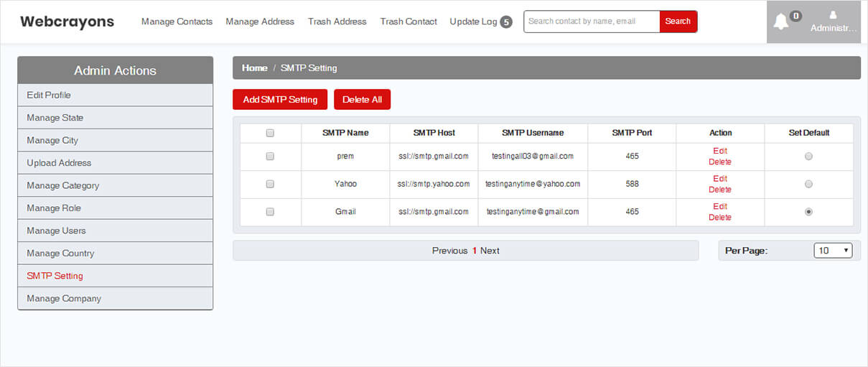The image size is (868, 367).
Task: Open the Administrator user profile icon
Action: coord(833,14)
